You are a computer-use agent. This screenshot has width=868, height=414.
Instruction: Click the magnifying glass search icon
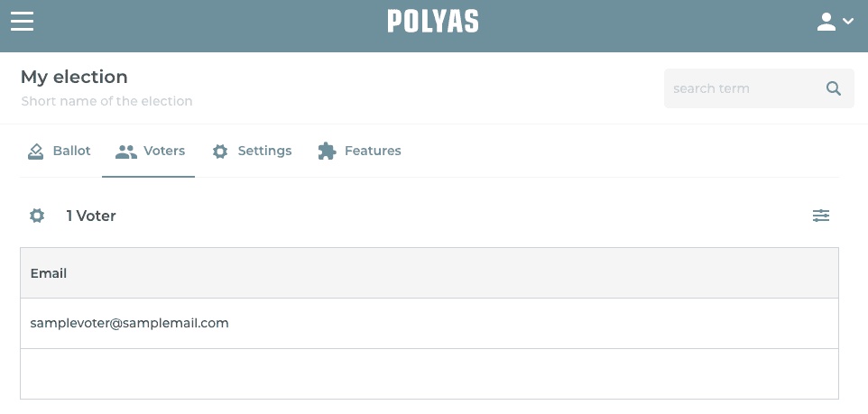click(834, 88)
